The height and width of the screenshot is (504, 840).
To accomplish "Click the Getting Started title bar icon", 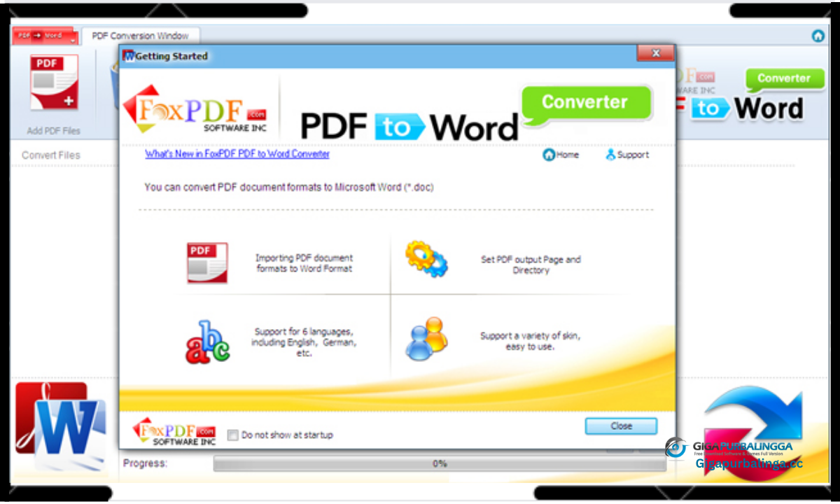I will 129,56.
